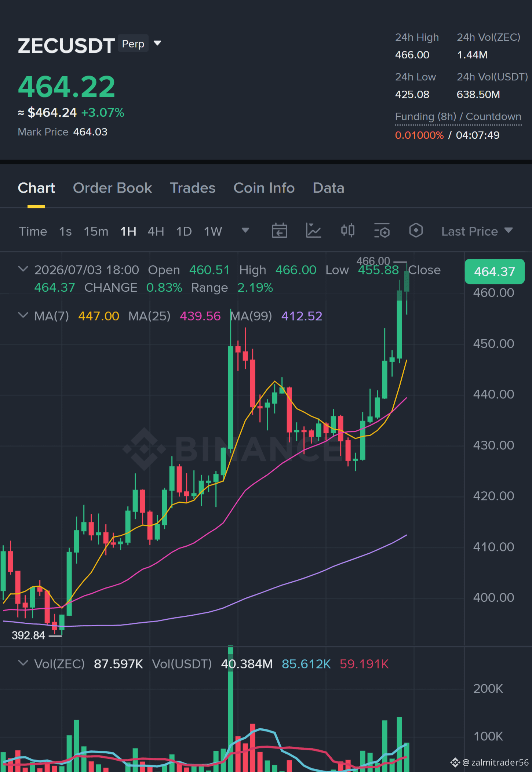Viewport: 532px width, 772px height.
Task: Tap the 24h High 466.00 value
Action: coord(412,55)
